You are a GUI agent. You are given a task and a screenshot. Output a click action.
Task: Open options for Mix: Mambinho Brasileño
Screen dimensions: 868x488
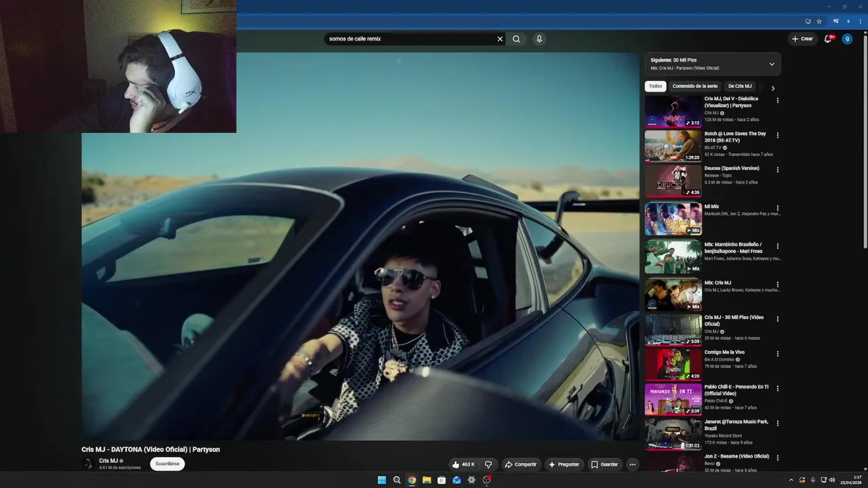[x=778, y=247]
